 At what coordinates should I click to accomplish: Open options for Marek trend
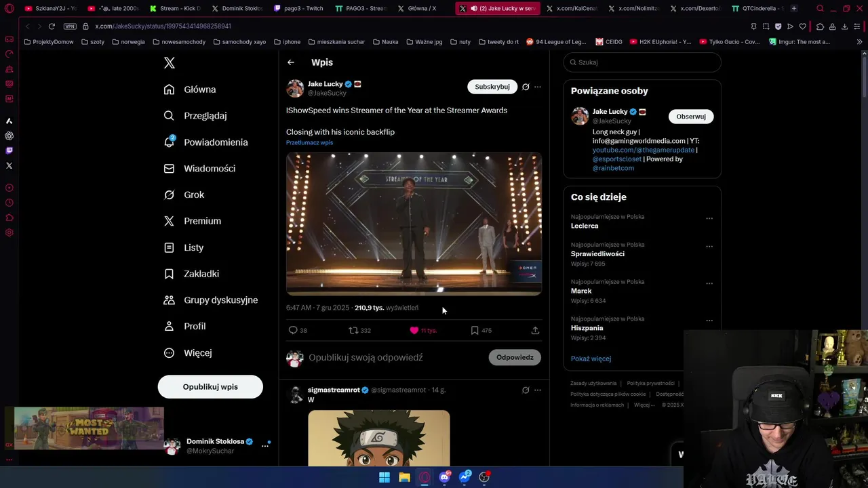pyautogui.click(x=709, y=284)
